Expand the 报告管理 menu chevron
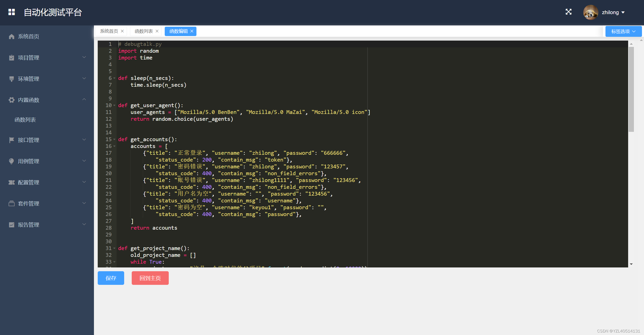644x335 pixels. coord(84,225)
